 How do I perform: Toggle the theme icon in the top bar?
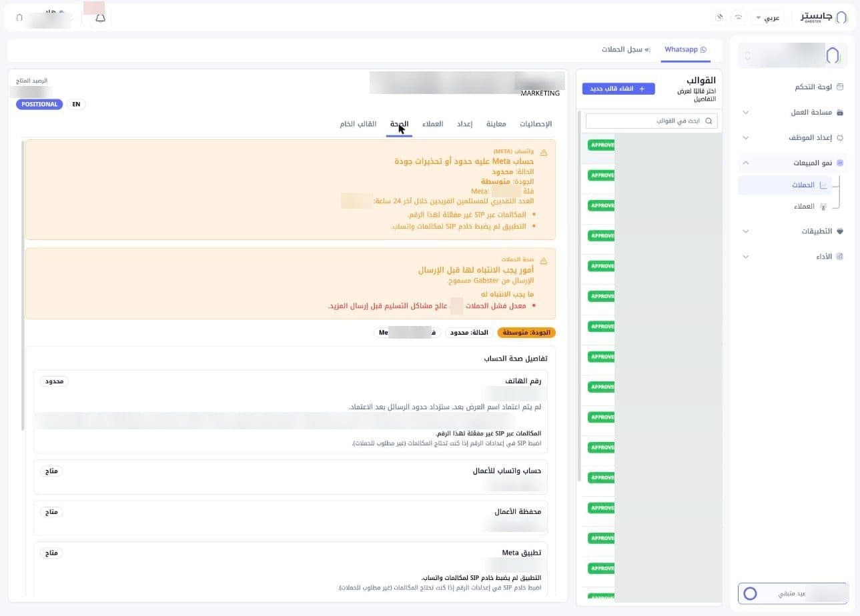[719, 17]
